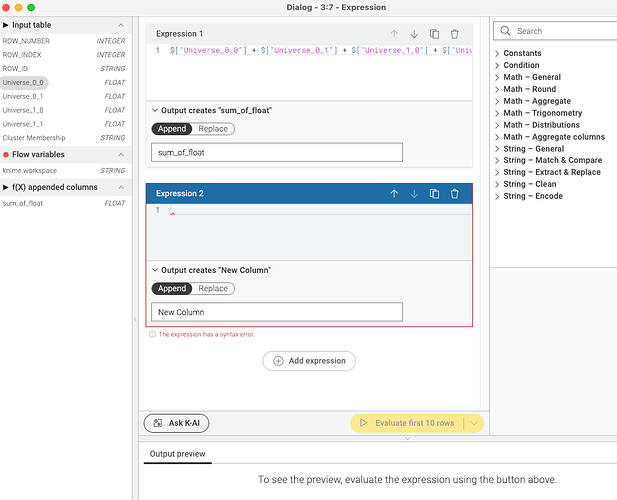The height and width of the screenshot is (500, 617).
Task: Open the Output preview tab
Action: click(177, 454)
